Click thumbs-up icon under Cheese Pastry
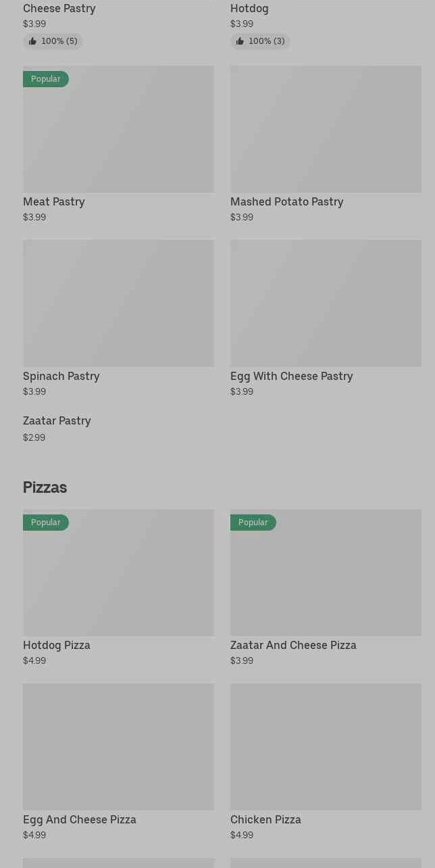 [32, 41]
